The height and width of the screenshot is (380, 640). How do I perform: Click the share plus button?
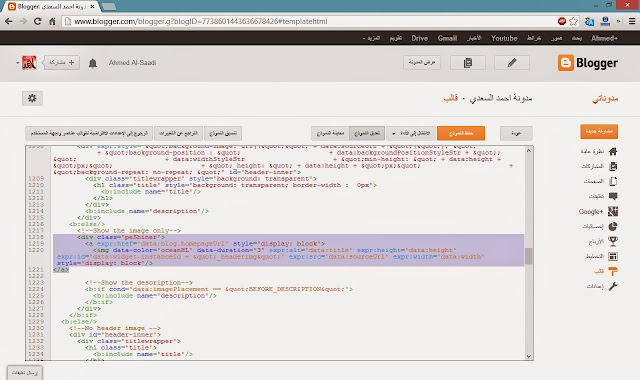pyautogui.click(x=62, y=63)
